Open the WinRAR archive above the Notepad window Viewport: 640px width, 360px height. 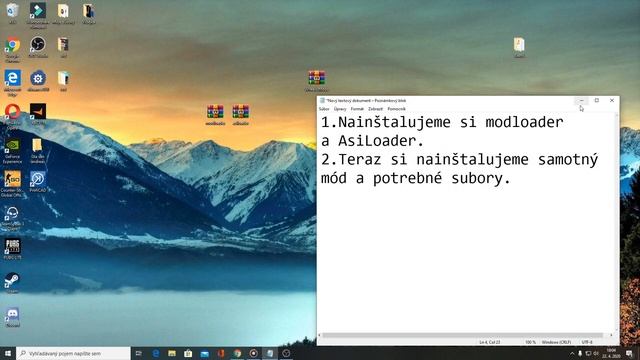click(317, 81)
